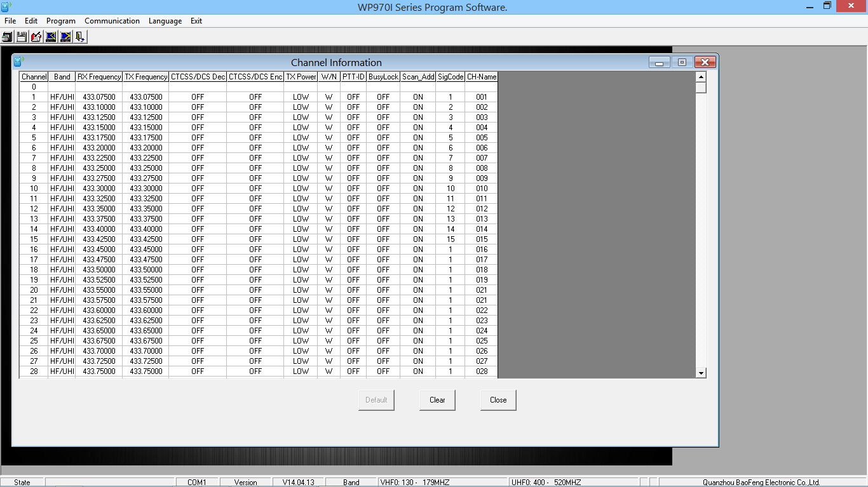
Task: Select RX Frequency 433.70000 in channel 26
Action: tap(99, 351)
